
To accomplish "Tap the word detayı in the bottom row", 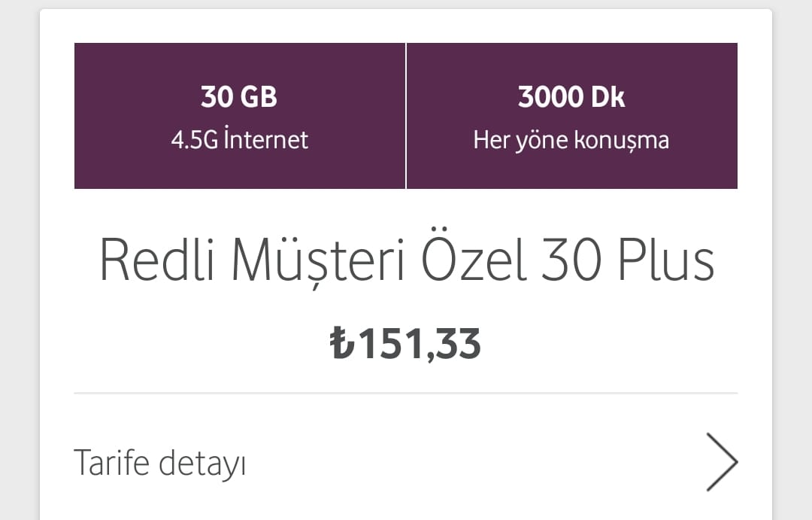I will pyautogui.click(x=202, y=464).
